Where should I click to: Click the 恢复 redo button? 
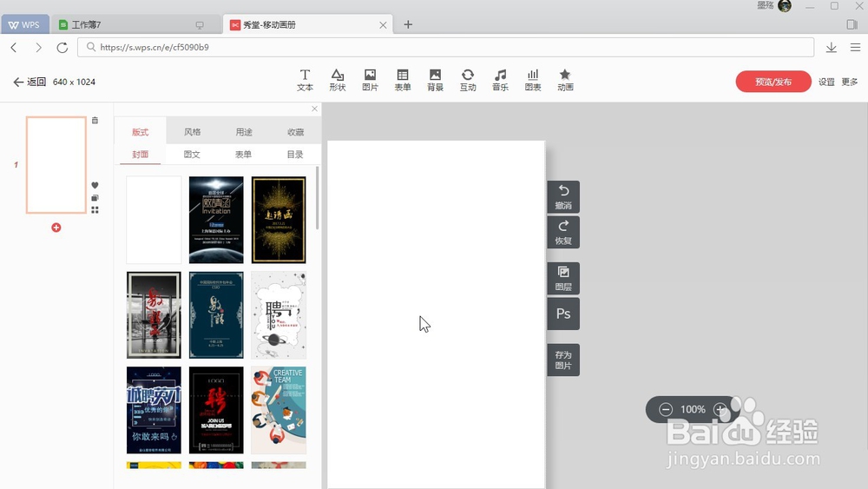pyautogui.click(x=563, y=233)
